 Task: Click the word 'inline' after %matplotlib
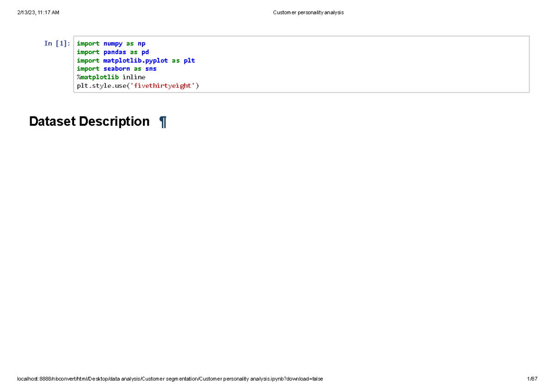point(134,77)
